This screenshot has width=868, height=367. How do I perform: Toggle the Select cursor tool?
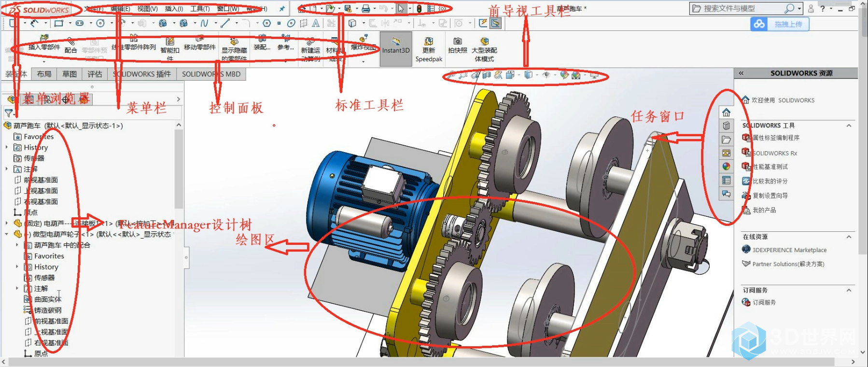point(401,9)
